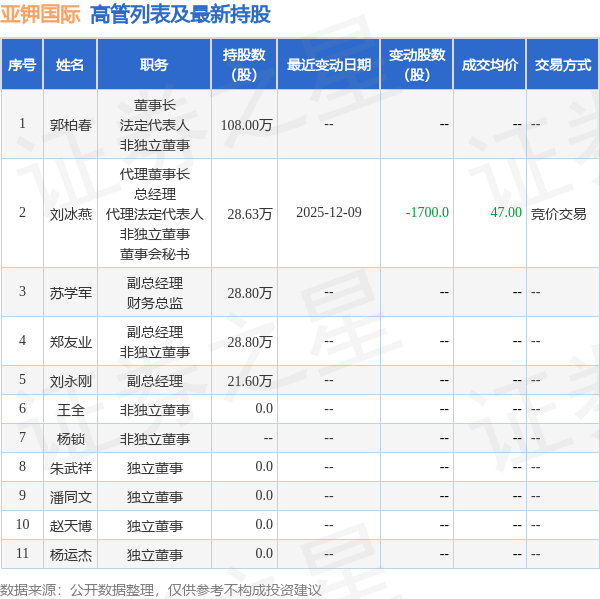Click the 总经理 text in row 2

[x=155, y=194]
